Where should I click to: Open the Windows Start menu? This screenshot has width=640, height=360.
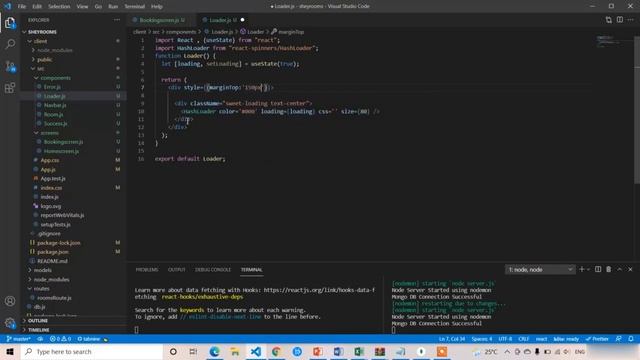(10, 351)
